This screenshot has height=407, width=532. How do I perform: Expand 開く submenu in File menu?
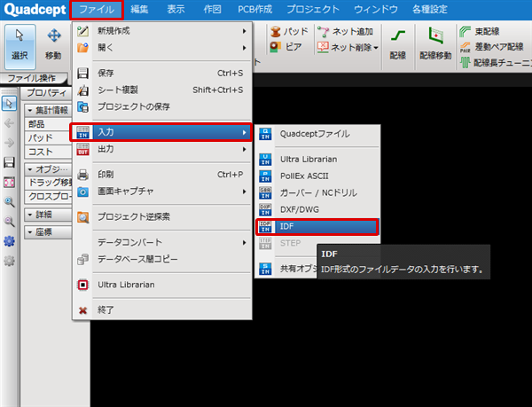[x=162, y=48]
